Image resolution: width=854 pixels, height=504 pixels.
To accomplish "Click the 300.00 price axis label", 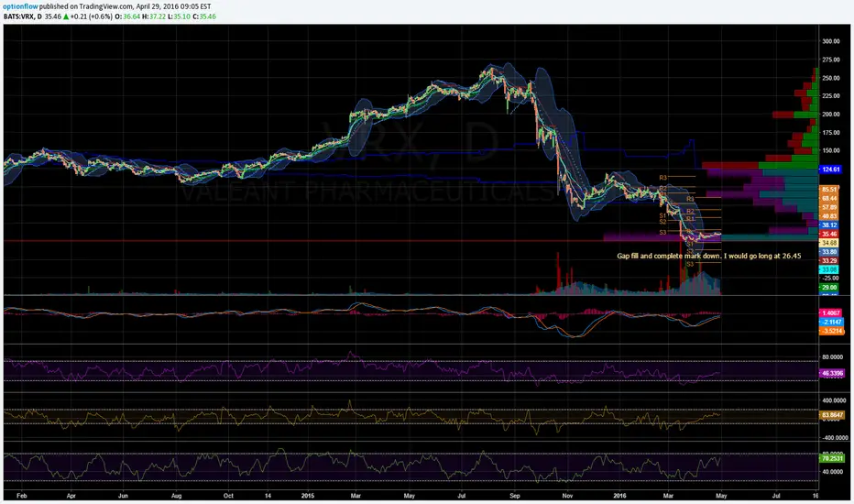I will pos(830,41).
